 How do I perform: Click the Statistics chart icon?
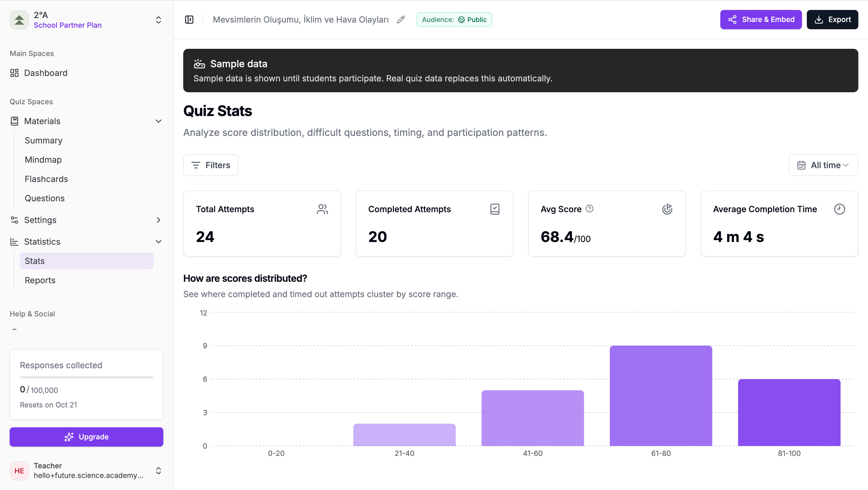point(14,242)
